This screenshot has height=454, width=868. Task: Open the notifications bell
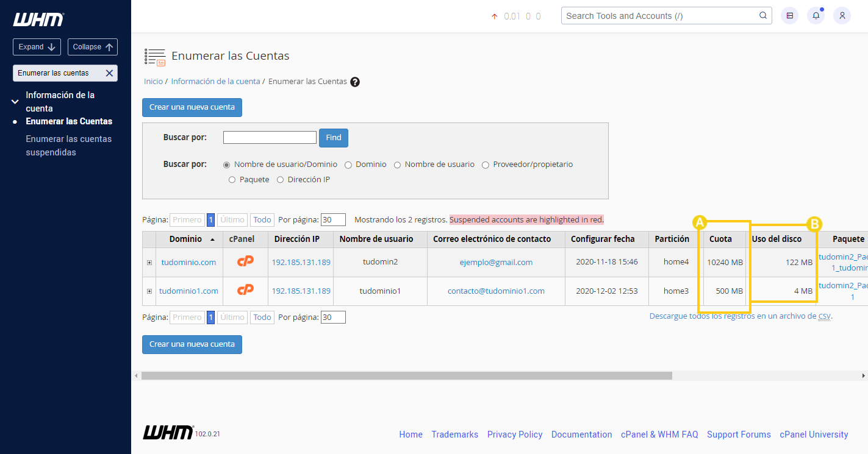[x=816, y=15]
